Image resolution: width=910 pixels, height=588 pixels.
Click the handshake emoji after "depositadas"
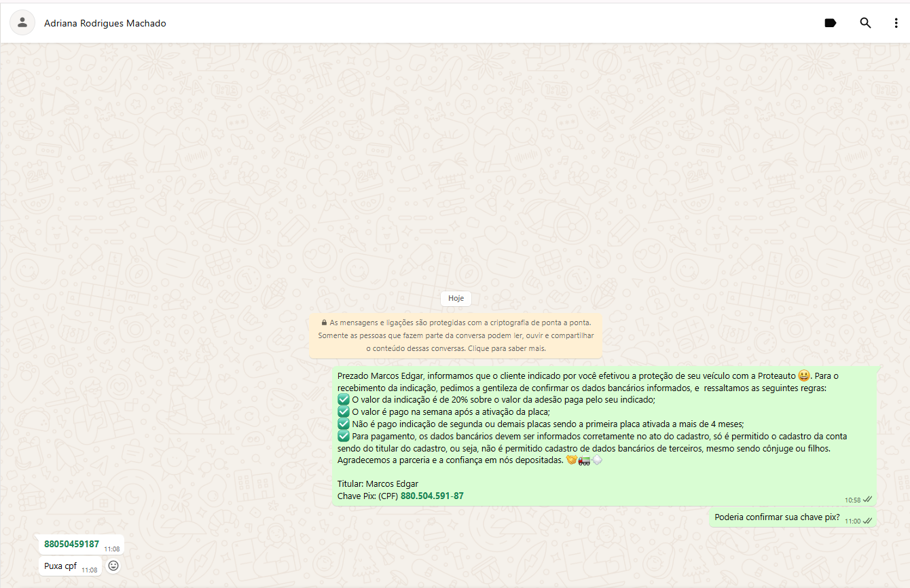click(572, 460)
